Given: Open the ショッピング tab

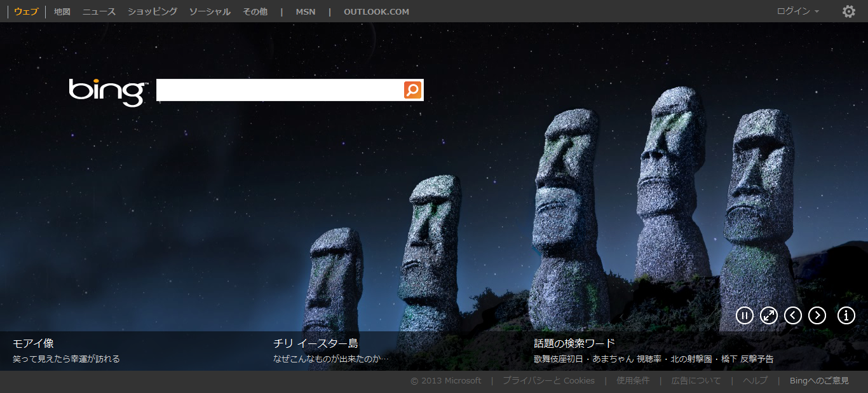Looking at the screenshot, I should [153, 11].
